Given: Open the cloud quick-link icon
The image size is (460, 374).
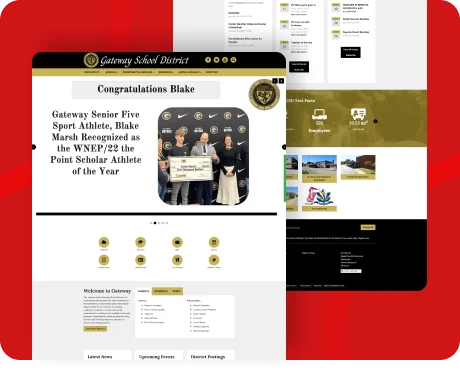Looking at the screenshot, I should [x=104, y=242].
